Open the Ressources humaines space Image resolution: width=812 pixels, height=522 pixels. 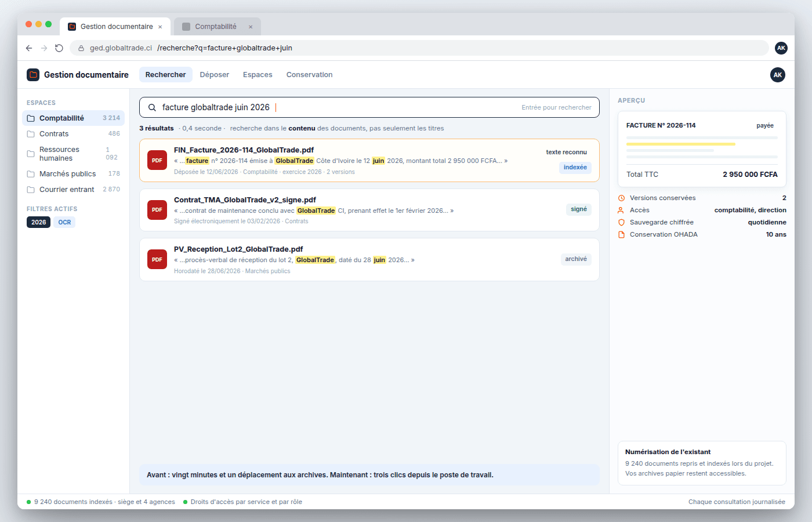pyautogui.click(x=73, y=154)
